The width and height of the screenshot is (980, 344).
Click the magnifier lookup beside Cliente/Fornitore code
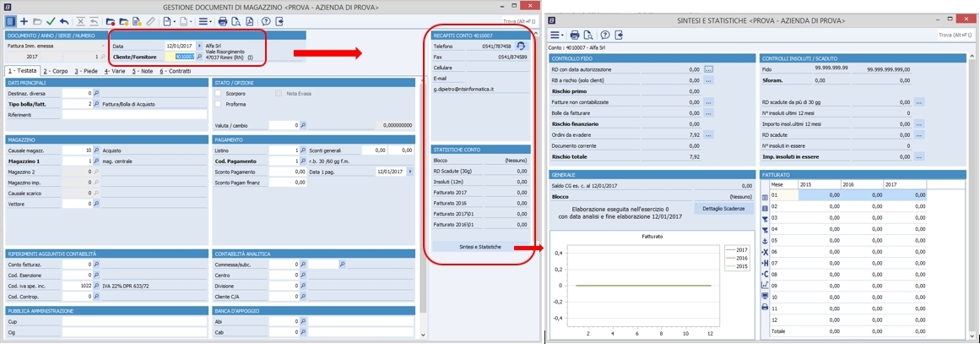coord(199,57)
